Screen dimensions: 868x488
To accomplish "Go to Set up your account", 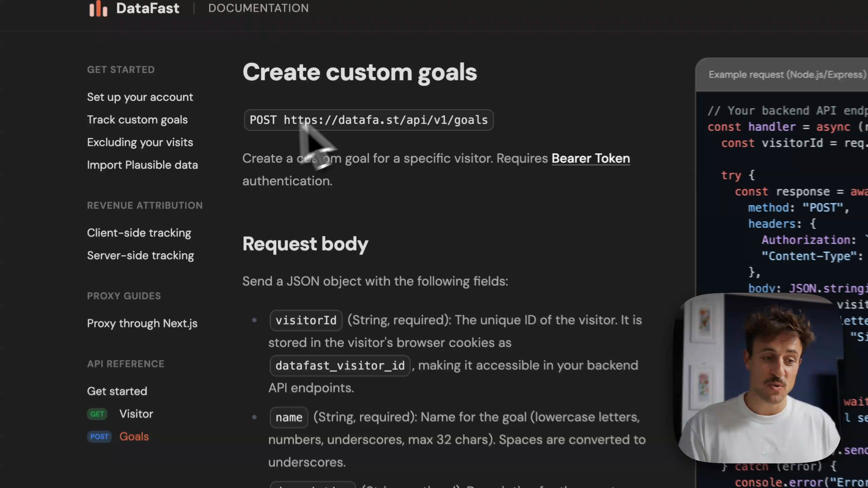I will point(140,97).
